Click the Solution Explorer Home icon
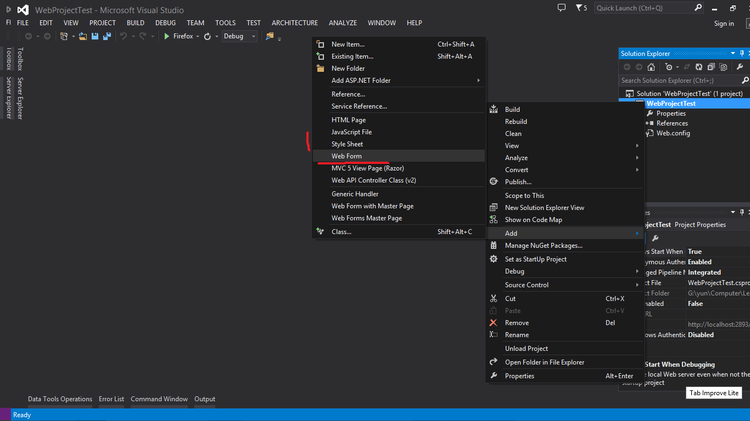 coord(651,67)
